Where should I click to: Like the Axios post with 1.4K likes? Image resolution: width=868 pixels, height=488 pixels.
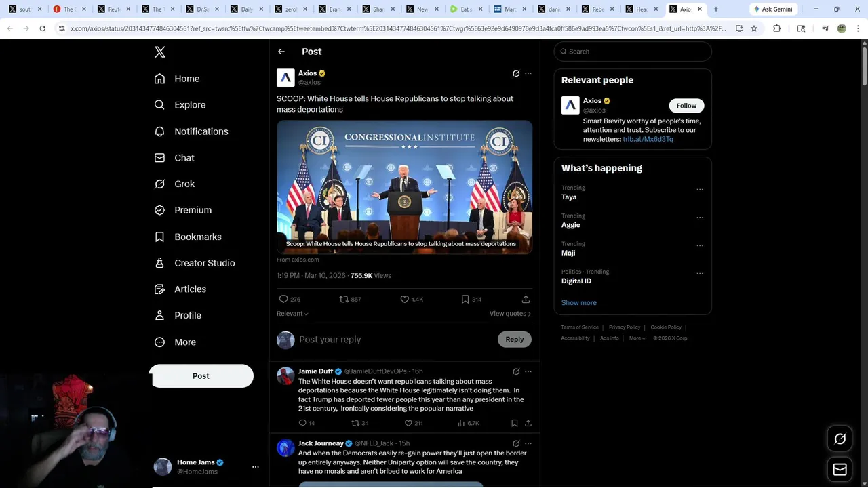click(405, 299)
